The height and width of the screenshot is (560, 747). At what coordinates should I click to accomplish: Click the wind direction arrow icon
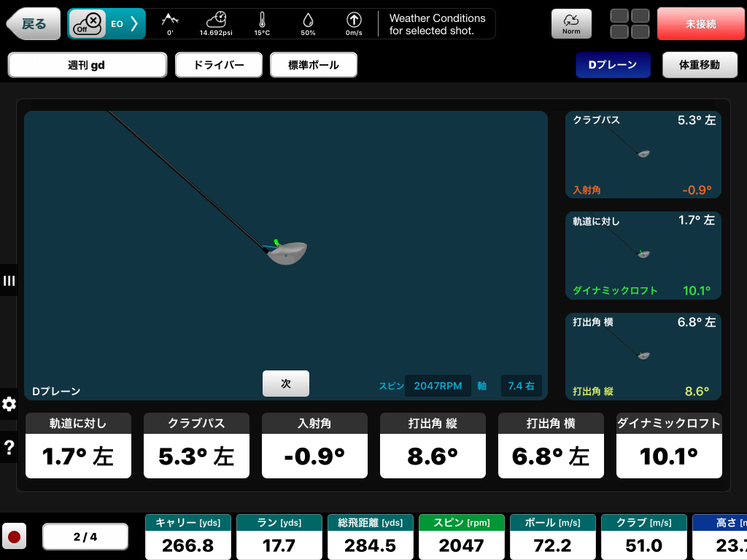pyautogui.click(x=354, y=20)
